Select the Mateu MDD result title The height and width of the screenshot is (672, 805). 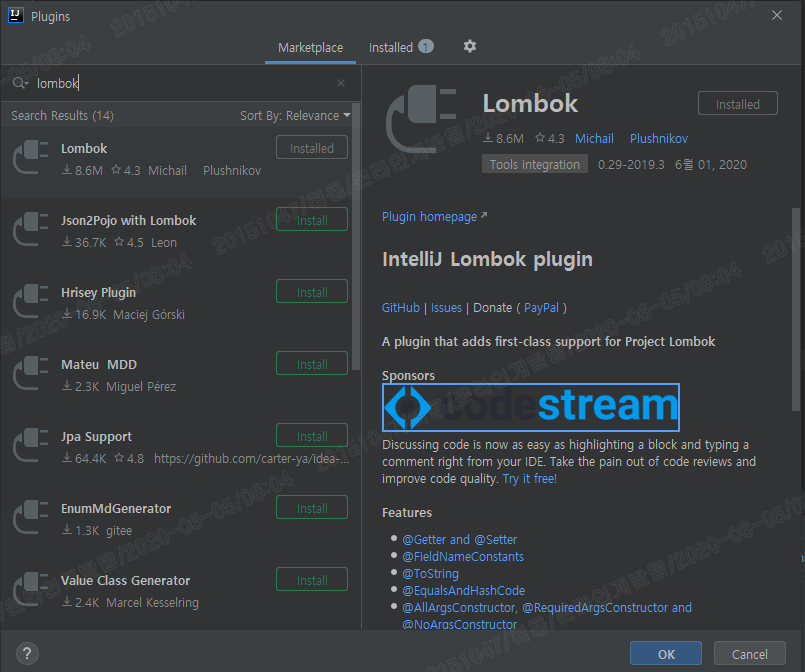point(99,364)
